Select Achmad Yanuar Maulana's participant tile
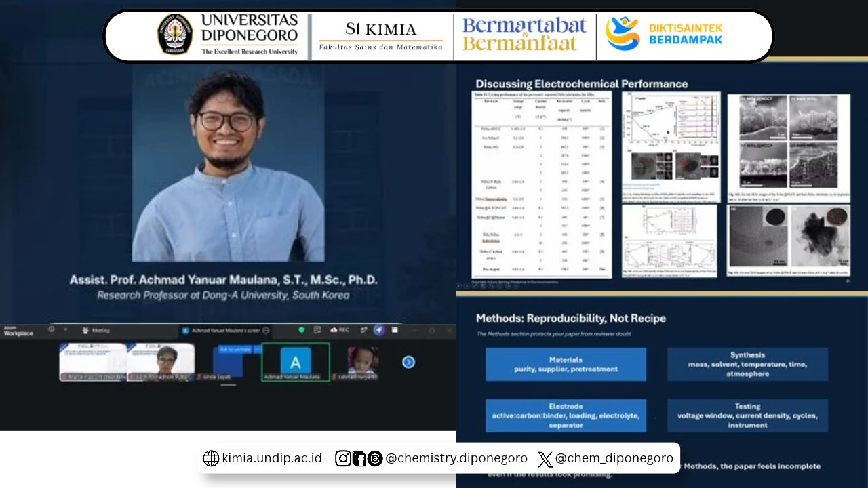The image size is (868, 488). pos(296,362)
